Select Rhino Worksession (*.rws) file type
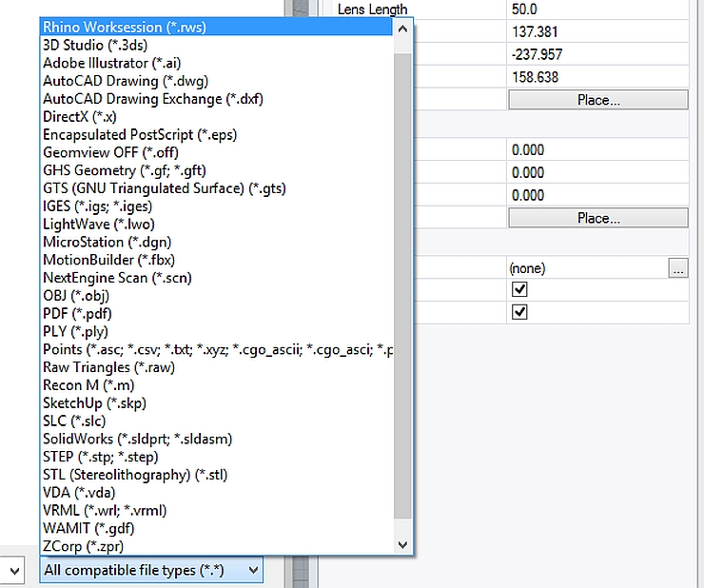Screen dimensions: 704x588 (216, 27)
